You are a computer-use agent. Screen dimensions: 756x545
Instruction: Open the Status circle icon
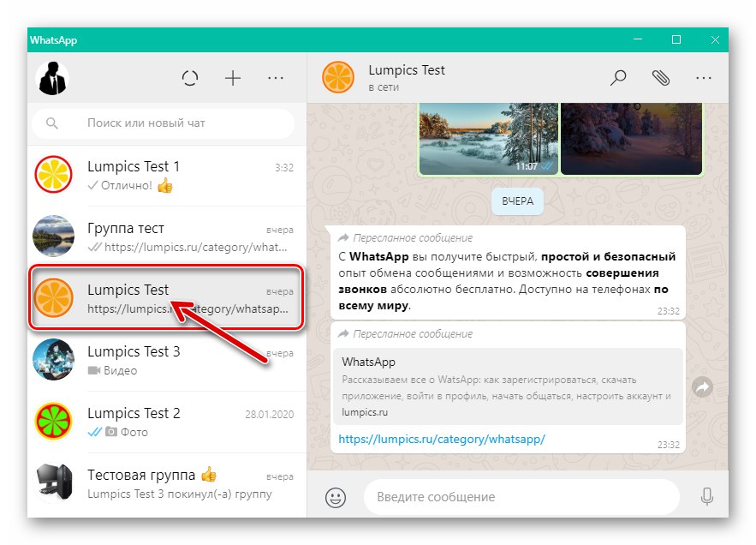pyautogui.click(x=190, y=78)
